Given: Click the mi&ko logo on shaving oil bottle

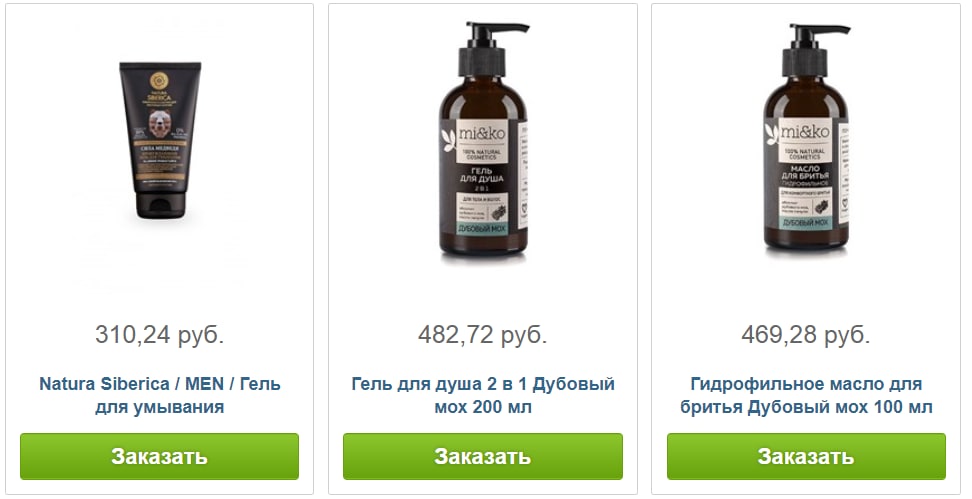Looking at the screenshot, I should 805,131.
